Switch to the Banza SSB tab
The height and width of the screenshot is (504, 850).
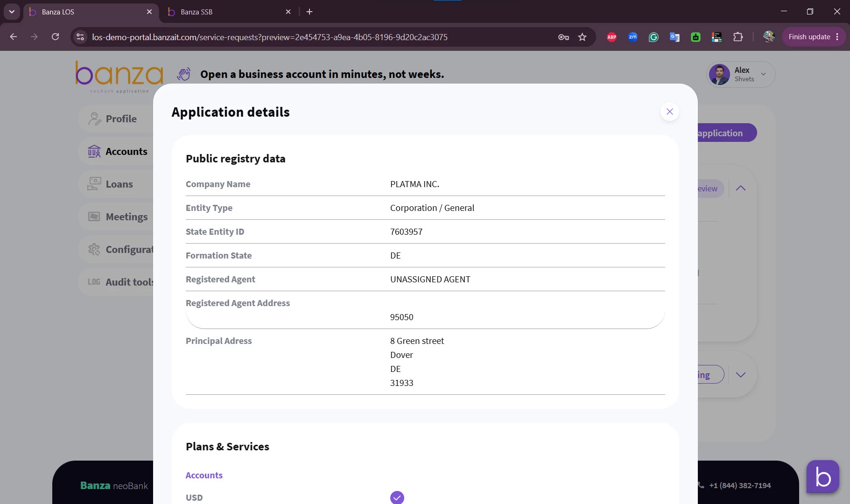[x=230, y=12]
